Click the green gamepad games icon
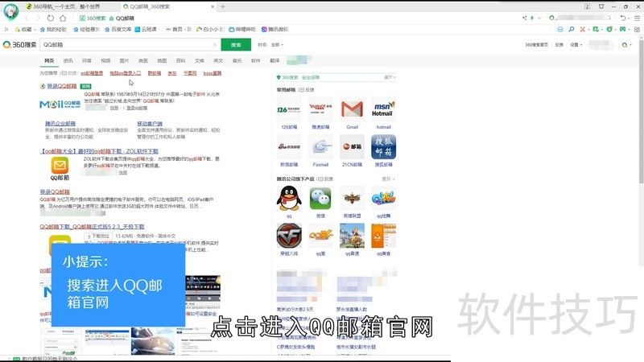Screen dimensions: 644x362 [622, 29]
